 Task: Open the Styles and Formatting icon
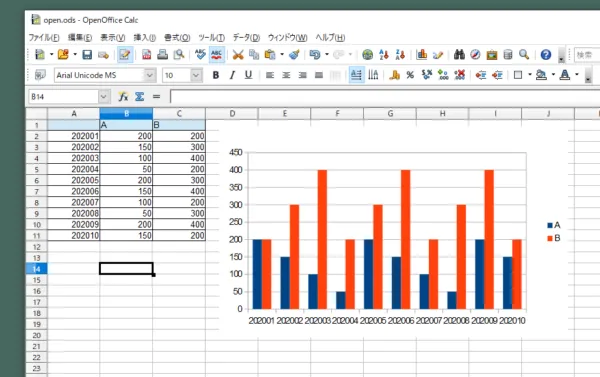pos(40,75)
